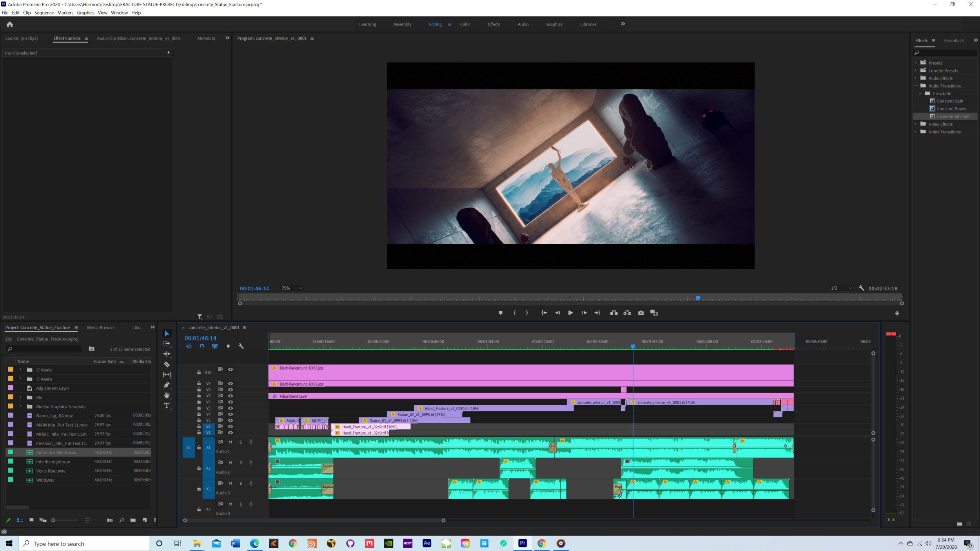Screen dimensions: 980x551
Task: Open the Media Browser tab
Action: [x=101, y=328]
